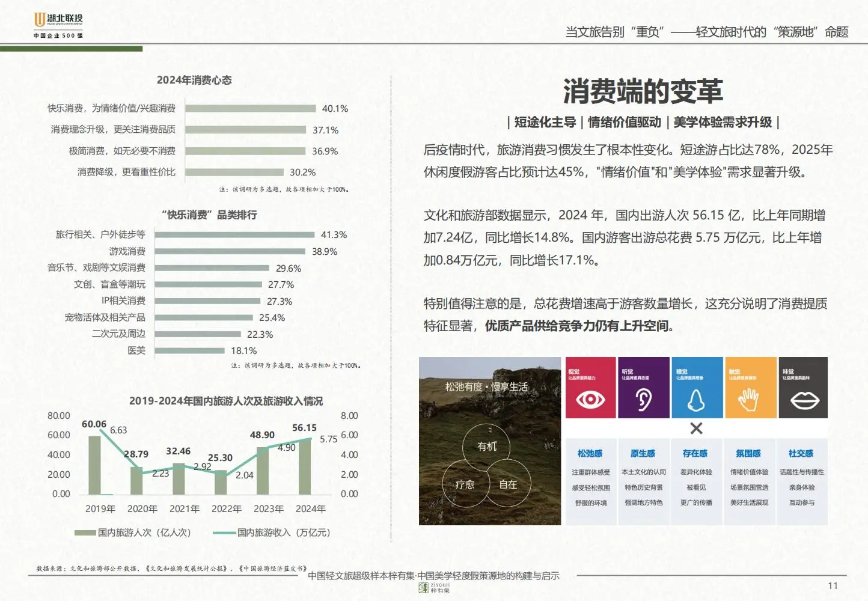This screenshot has width=868, height=601.
Task: Click the 28.79 data label for 2020年
Action: click(136, 454)
